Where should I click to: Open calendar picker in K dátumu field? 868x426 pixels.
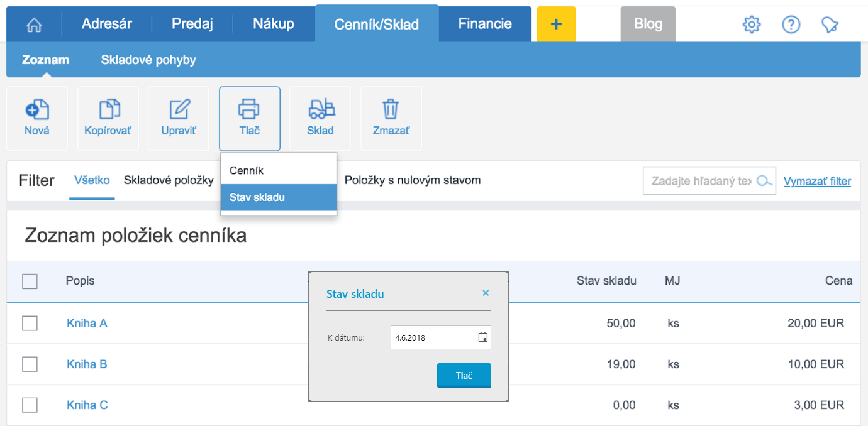[483, 337]
